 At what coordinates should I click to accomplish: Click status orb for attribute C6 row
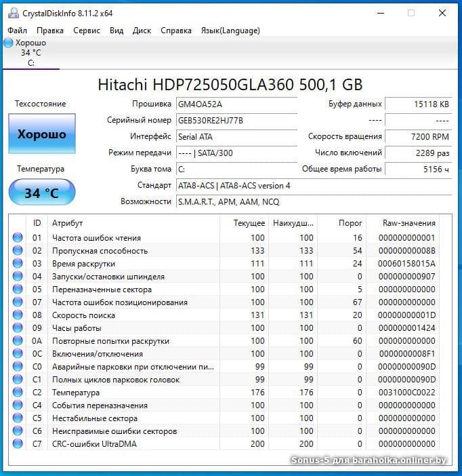pyautogui.click(x=18, y=431)
